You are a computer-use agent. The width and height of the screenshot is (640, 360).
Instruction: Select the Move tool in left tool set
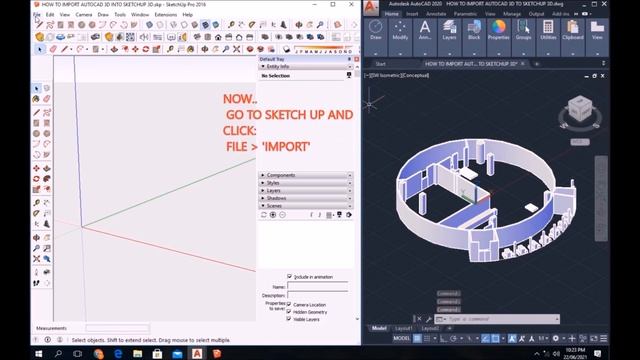click(x=36, y=168)
